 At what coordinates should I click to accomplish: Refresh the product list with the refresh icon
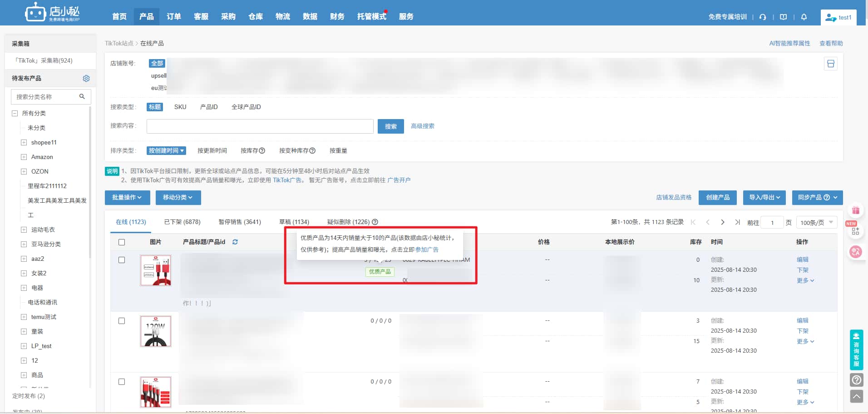[235, 242]
